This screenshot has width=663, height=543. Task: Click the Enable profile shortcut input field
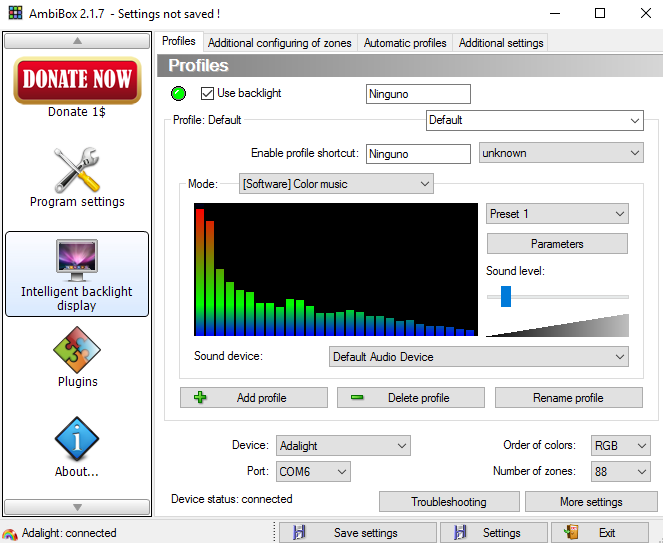point(418,154)
